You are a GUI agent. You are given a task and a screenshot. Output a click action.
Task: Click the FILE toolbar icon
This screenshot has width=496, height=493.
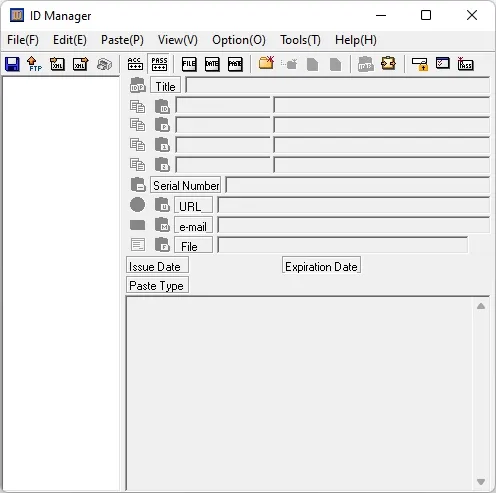coord(189,64)
